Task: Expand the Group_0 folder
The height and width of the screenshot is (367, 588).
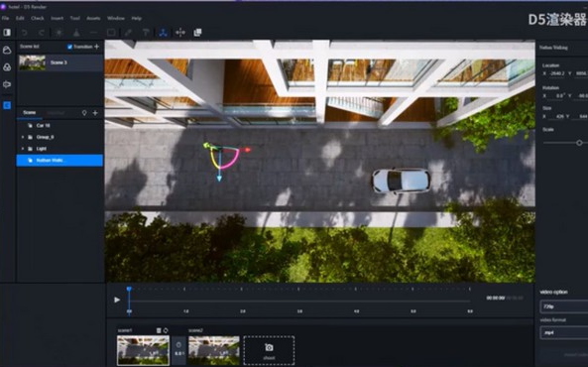Action: pos(23,137)
